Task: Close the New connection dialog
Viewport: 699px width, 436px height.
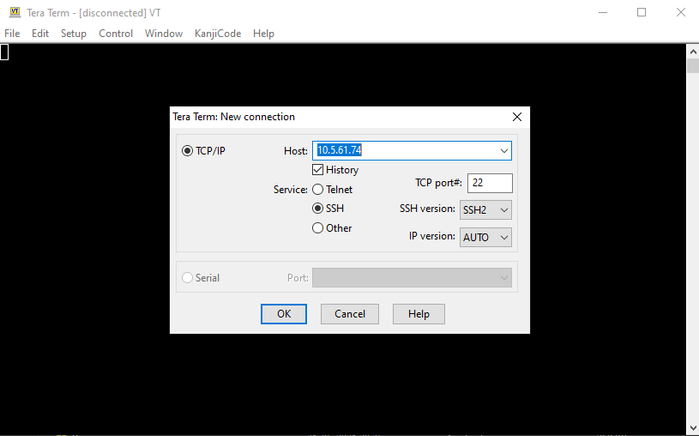Action: pyautogui.click(x=517, y=117)
